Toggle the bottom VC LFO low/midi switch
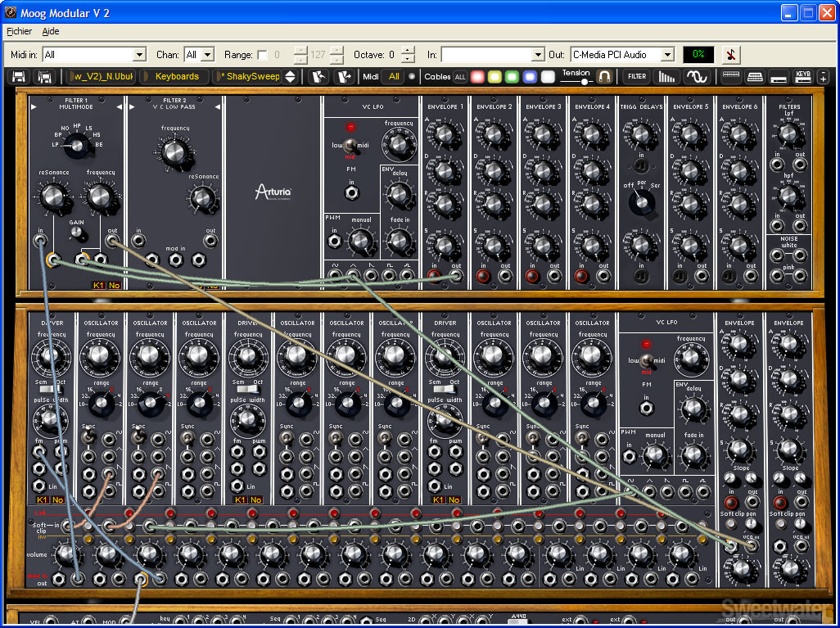The width and height of the screenshot is (840, 628). pos(646,360)
